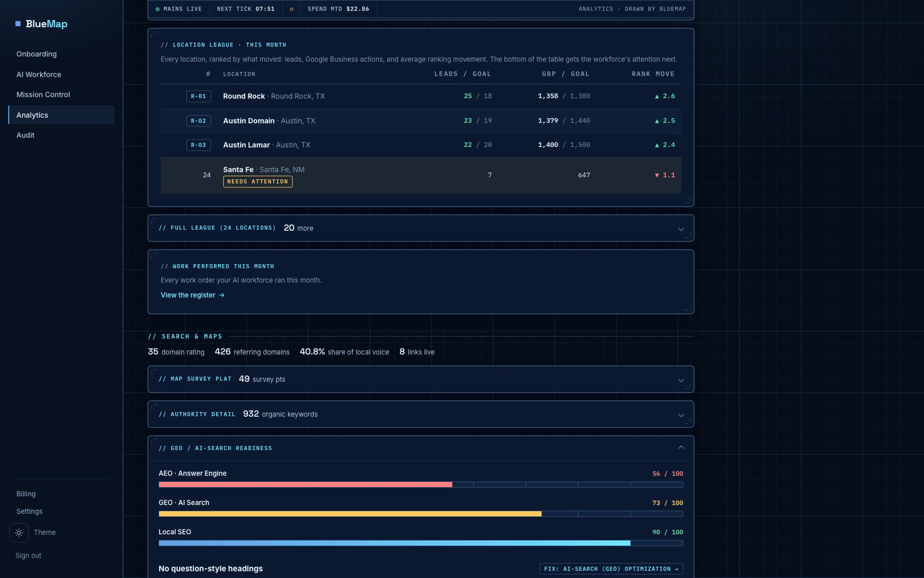Click the amber status circle in top bar
Screen dimensions: 924x578
(292, 9)
